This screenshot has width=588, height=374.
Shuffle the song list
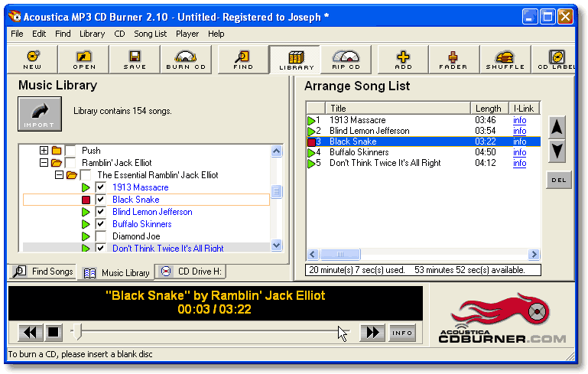coord(505,59)
